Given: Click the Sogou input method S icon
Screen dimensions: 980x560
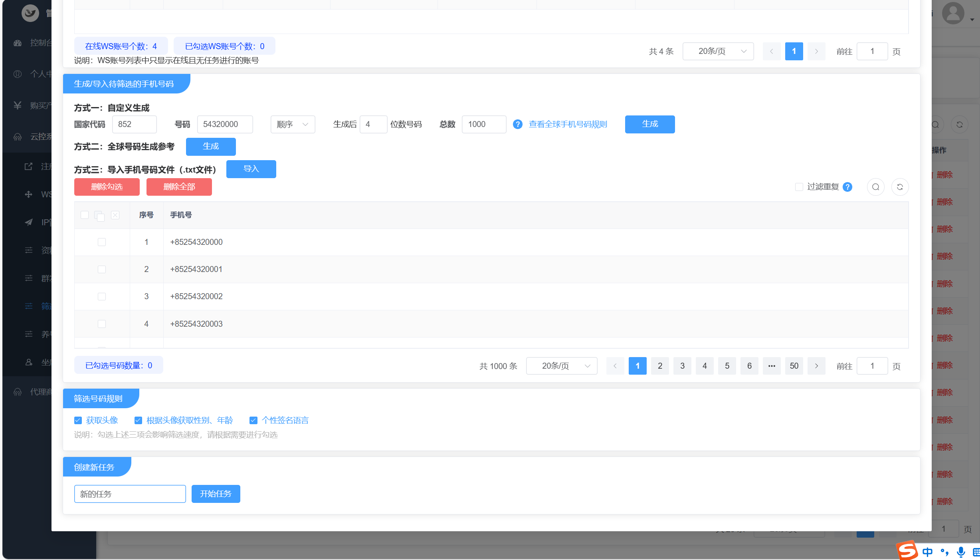Looking at the screenshot, I should click(907, 550).
